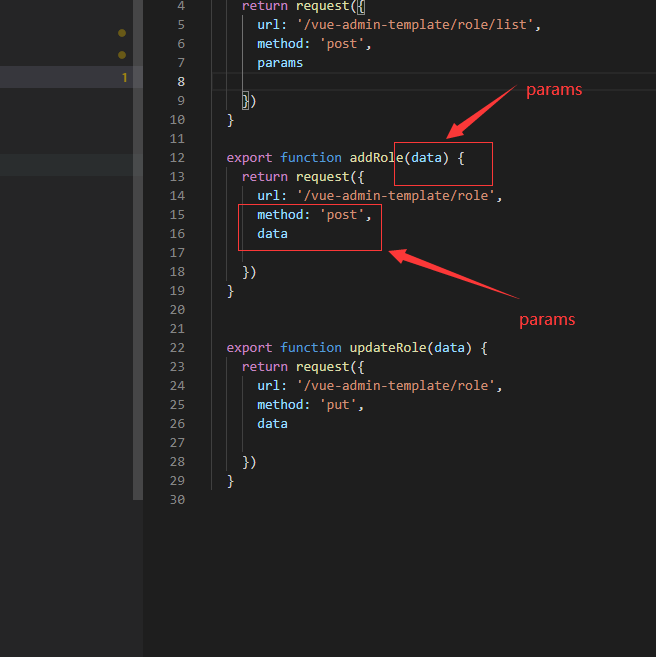This screenshot has height=657, width=656.
Task: Click line number 30 in the gutter
Action: [x=177, y=499]
